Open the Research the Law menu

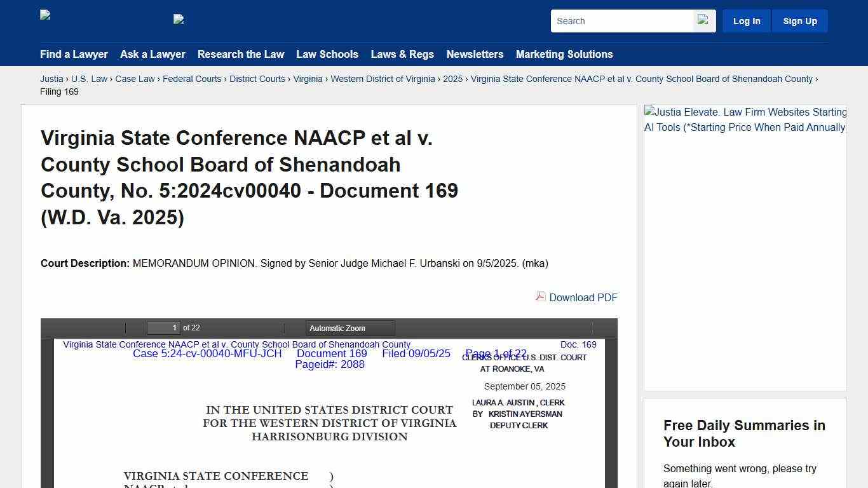[241, 55]
